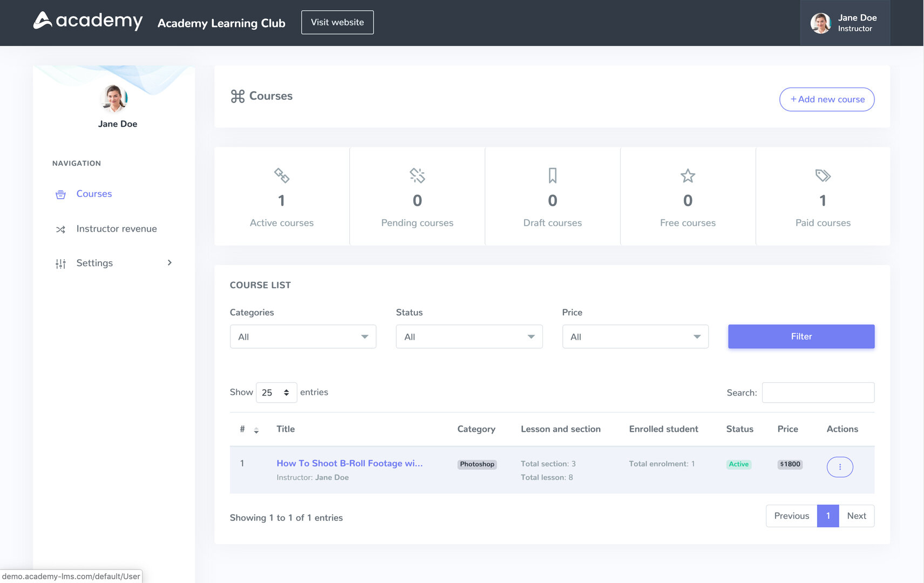
Task: Click the Courses basket icon in the navigation
Action: 60,194
